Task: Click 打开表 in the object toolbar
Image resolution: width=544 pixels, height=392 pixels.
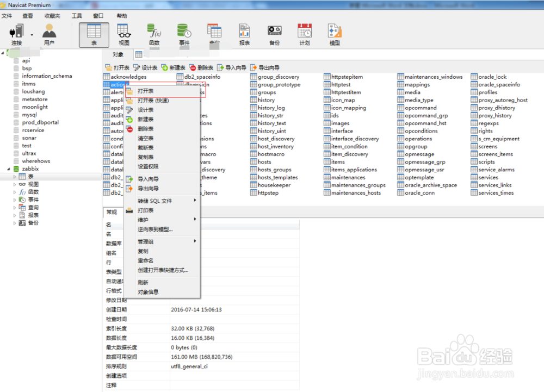Action: (118, 67)
